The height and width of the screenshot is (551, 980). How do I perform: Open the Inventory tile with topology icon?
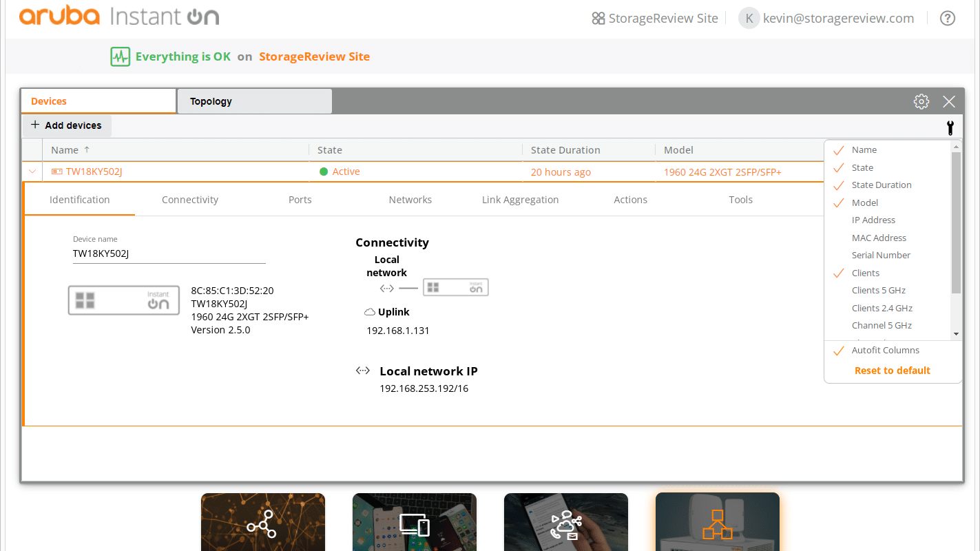click(x=718, y=522)
